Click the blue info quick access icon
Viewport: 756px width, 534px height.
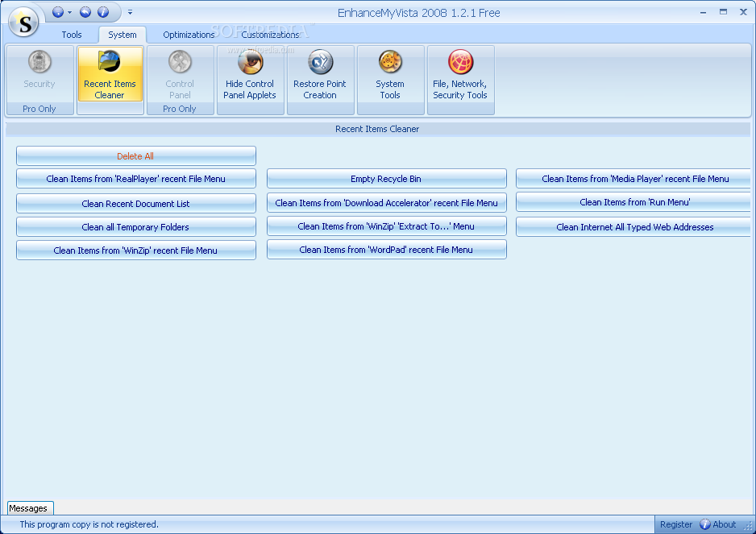[x=103, y=12]
